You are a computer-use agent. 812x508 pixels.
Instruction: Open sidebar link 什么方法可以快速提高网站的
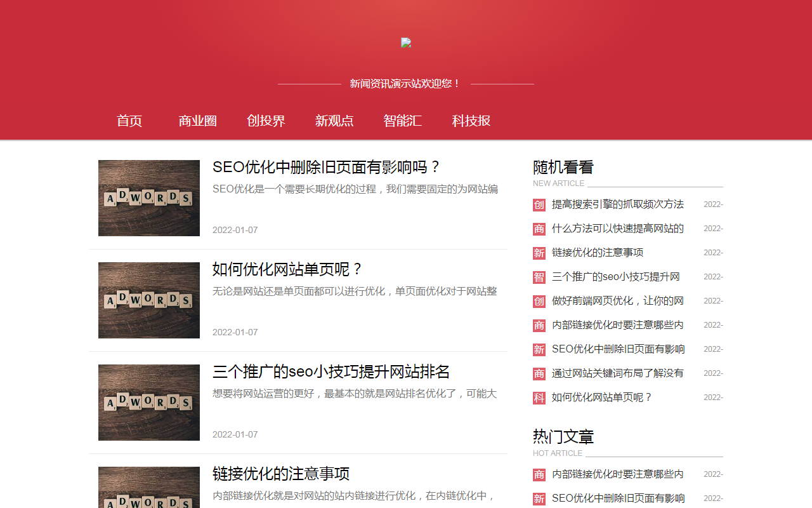pyautogui.click(x=618, y=229)
